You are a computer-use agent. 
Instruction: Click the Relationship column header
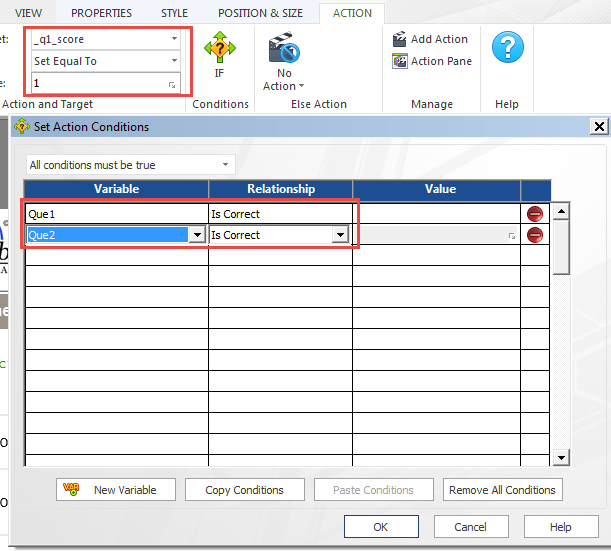[x=281, y=189]
